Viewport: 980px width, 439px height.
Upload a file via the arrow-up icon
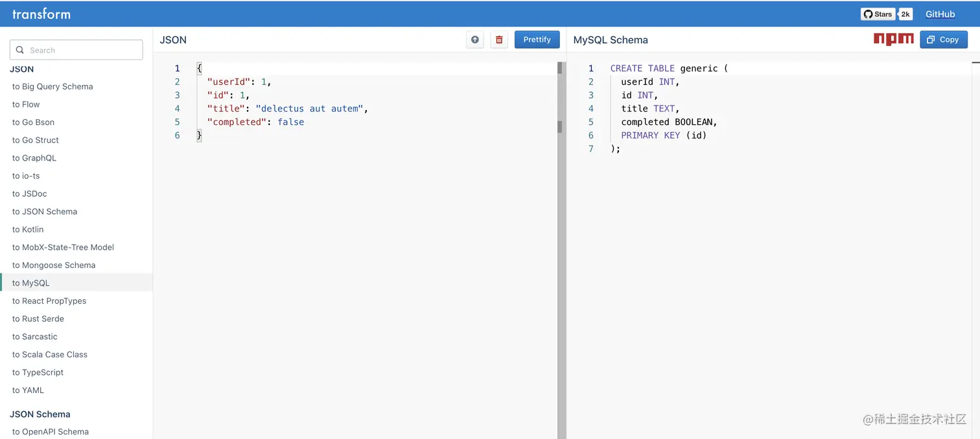click(x=474, y=39)
